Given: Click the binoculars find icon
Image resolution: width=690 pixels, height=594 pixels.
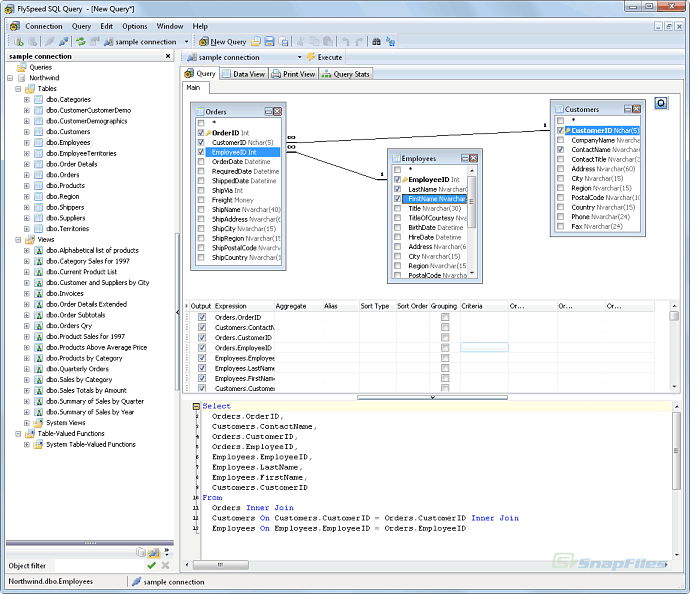Looking at the screenshot, I should point(376,42).
